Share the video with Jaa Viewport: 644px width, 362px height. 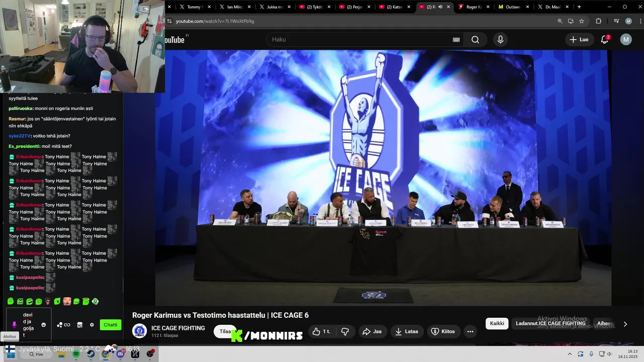click(x=372, y=331)
